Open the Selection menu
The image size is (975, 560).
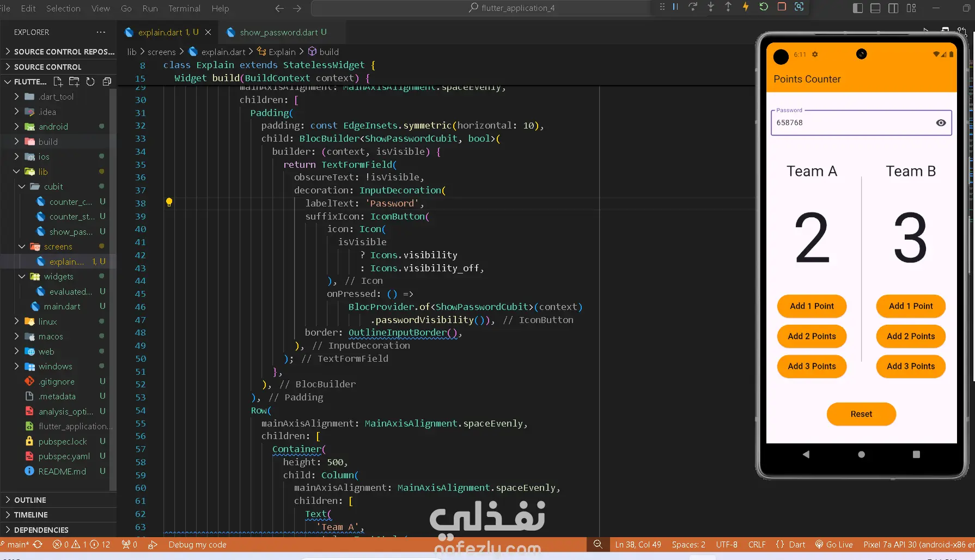click(63, 8)
